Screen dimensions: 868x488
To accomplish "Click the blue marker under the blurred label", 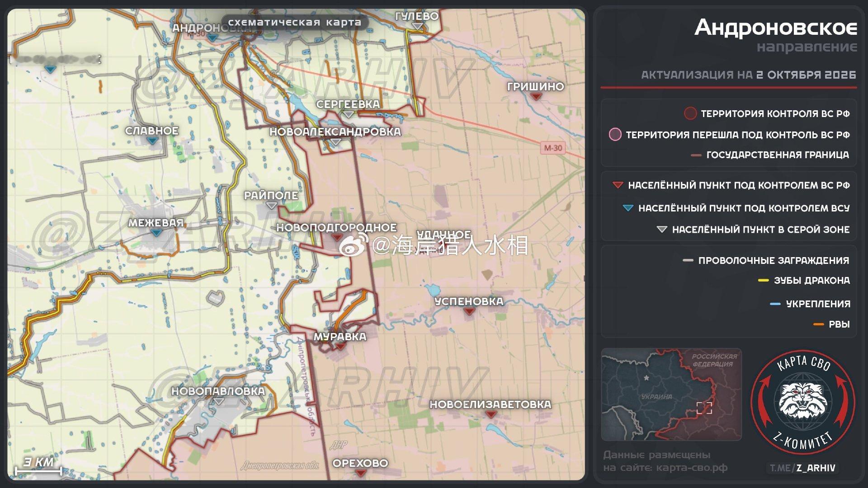I will pyautogui.click(x=51, y=69).
